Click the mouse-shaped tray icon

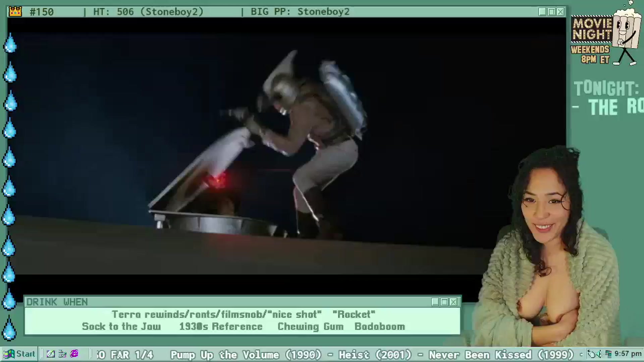click(x=591, y=354)
